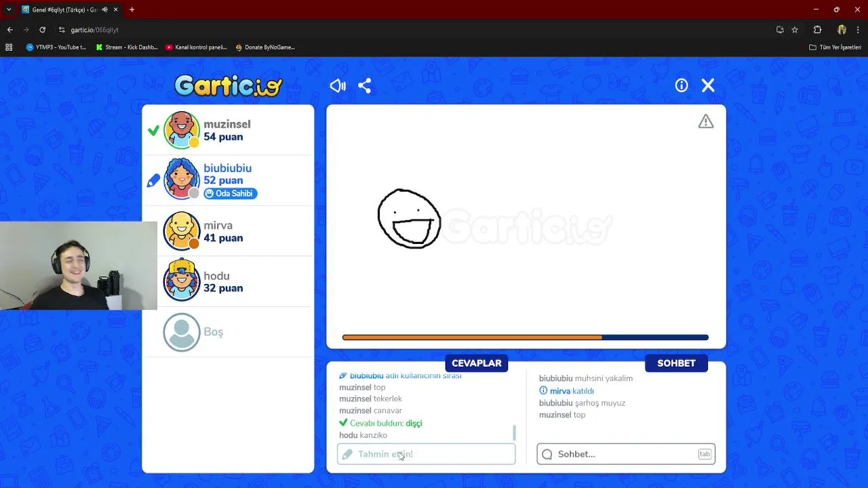868x488 pixels.
Task: Select mirva player avatar
Action: click(182, 231)
